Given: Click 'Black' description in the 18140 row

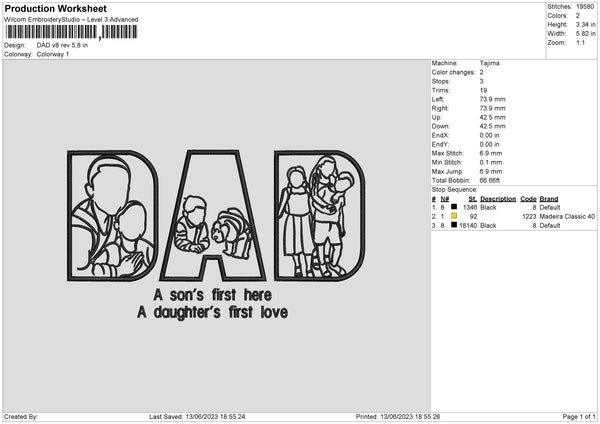Looking at the screenshot, I should tap(488, 225).
